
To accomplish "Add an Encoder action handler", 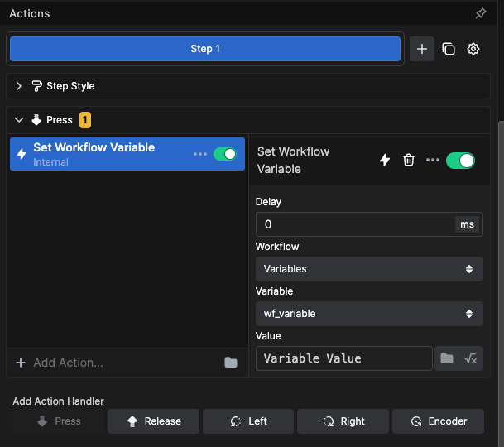I will pos(438,421).
